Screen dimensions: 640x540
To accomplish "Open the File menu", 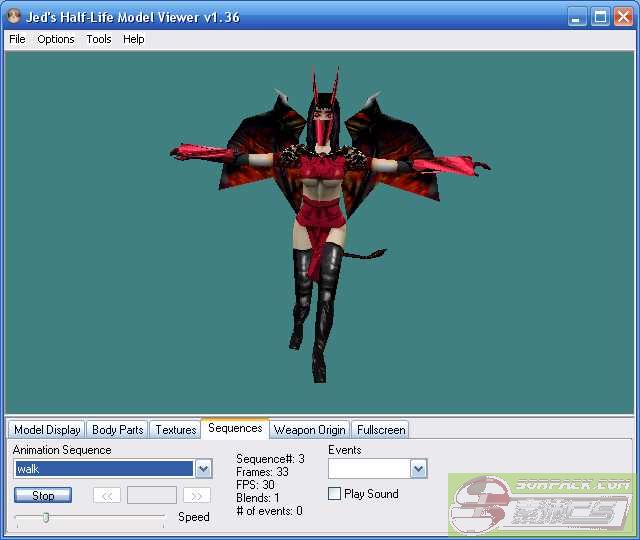I will [17, 39].
